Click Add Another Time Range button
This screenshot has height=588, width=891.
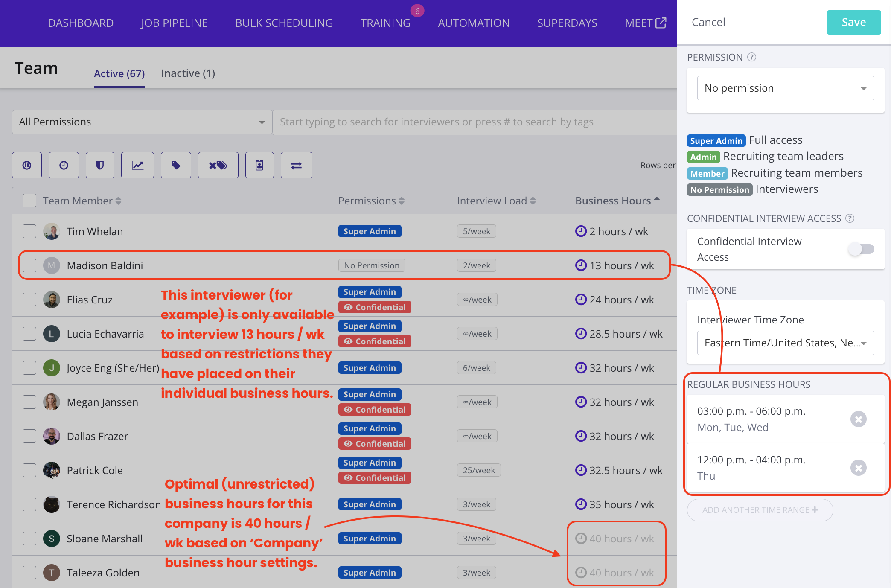coord(760,510)
